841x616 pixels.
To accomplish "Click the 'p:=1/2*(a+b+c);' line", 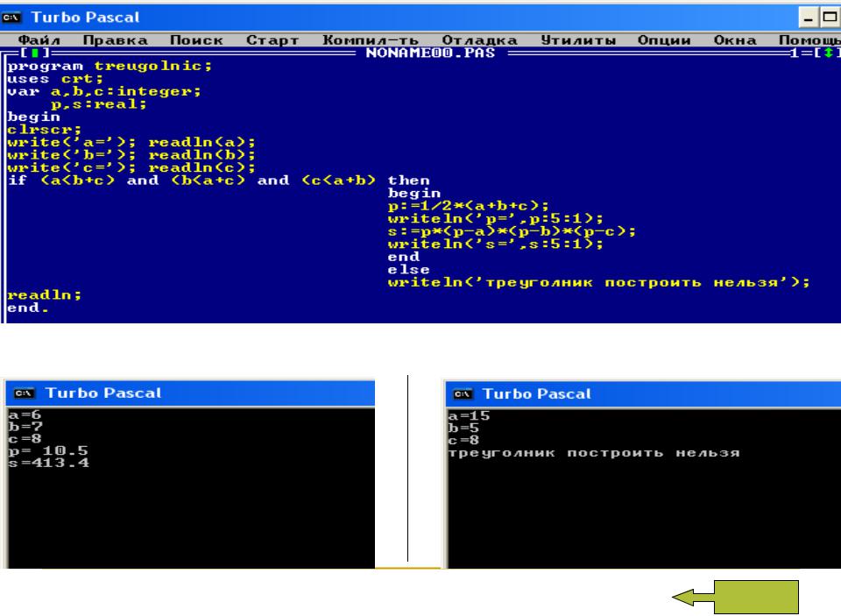I will coord(468,206).
